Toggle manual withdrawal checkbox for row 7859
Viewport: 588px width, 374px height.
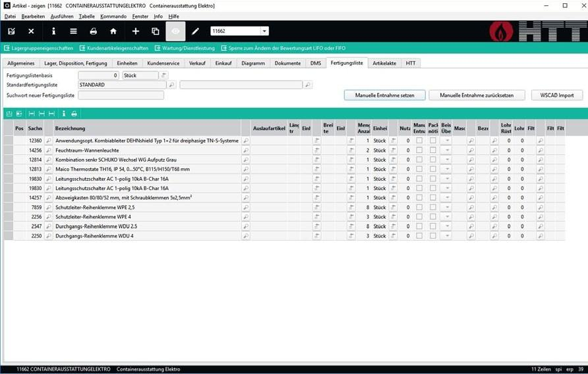[x=419, y=207]
